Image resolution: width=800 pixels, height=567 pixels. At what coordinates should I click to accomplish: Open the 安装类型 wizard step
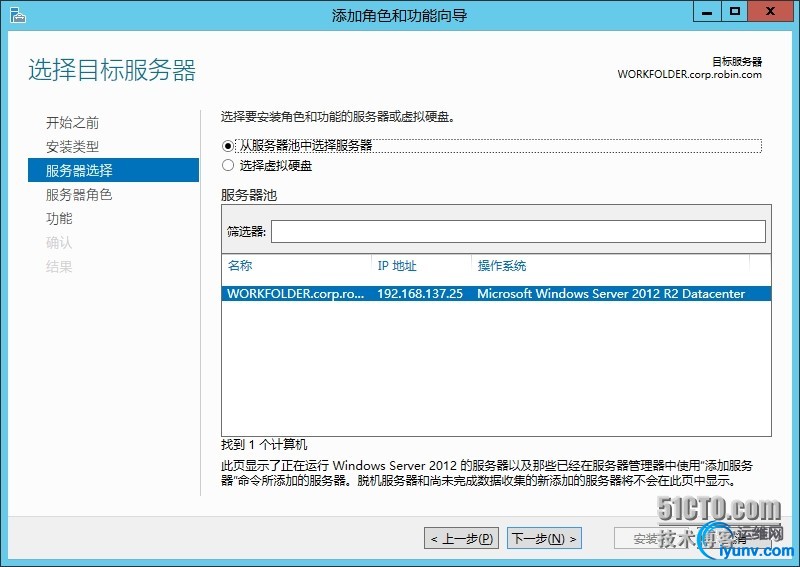(x=72, y=146)
